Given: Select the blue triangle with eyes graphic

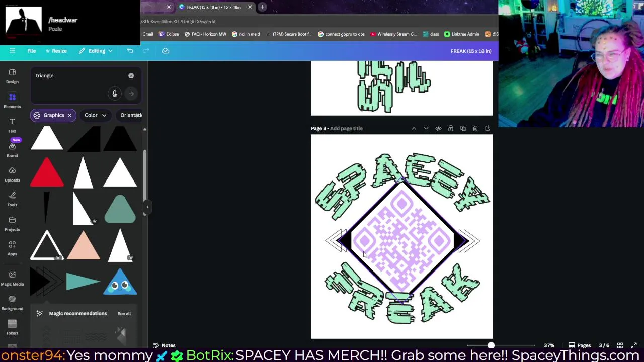Looking at the screenshot, I should (x=120, y=282).
